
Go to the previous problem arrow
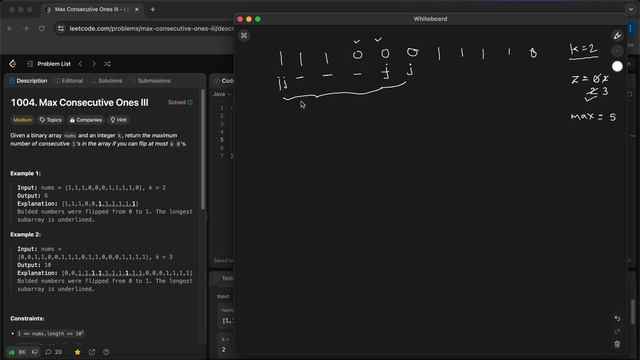[x=80, y=64]
